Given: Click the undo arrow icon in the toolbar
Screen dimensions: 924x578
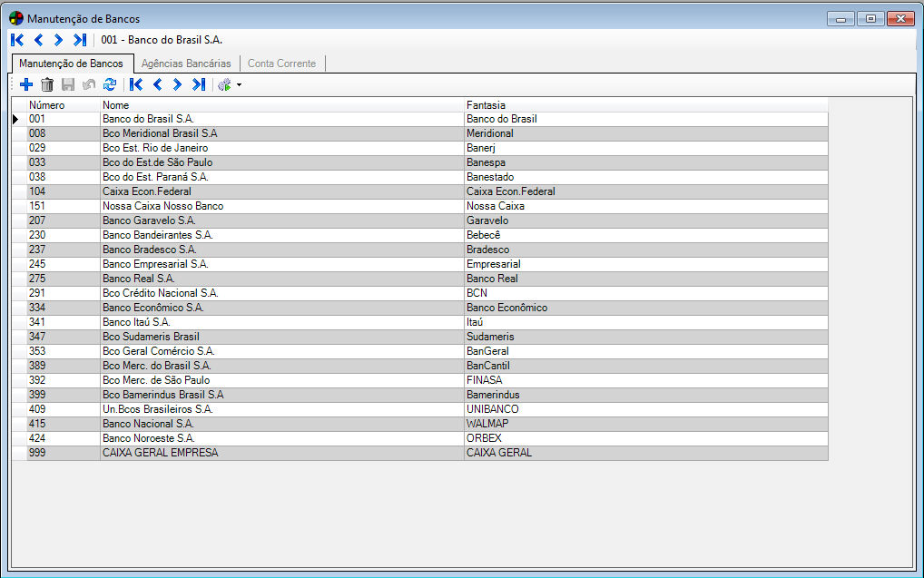Looking at the screenshot, I should click(x=89, y=84).
